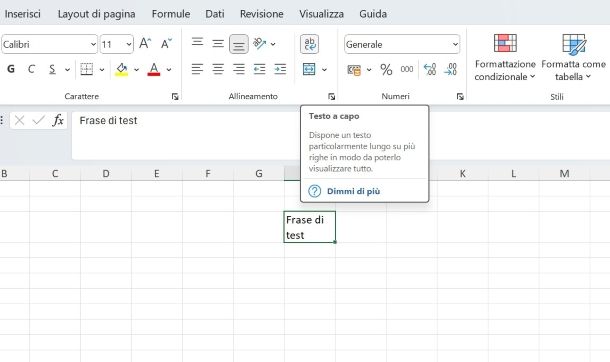Viewport: 610px width, 362px height.
Task: Apply thousands separator 000 style
Action: (407, 70)
